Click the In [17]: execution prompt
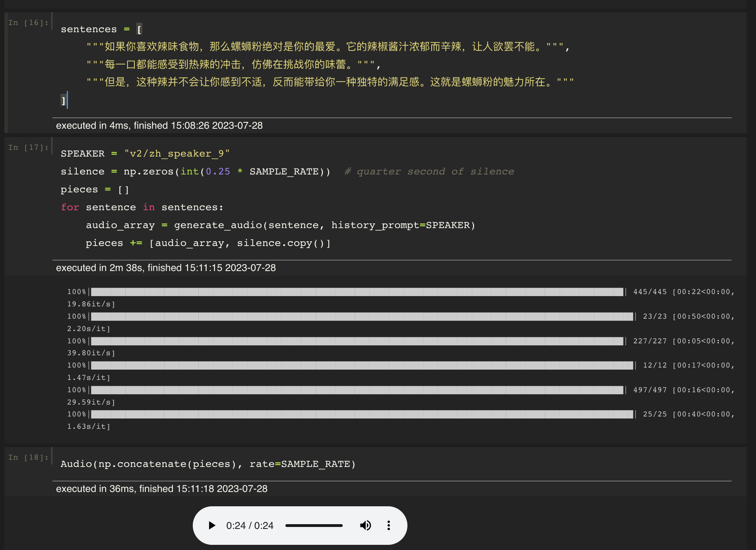Screen dimensions: 756x550 (x=28, y=147)
